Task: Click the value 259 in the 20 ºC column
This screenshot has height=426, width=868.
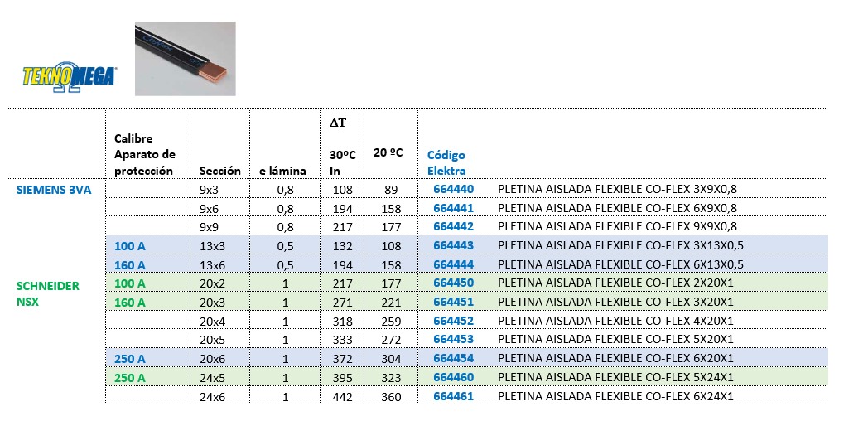Action: coord(391,322)
